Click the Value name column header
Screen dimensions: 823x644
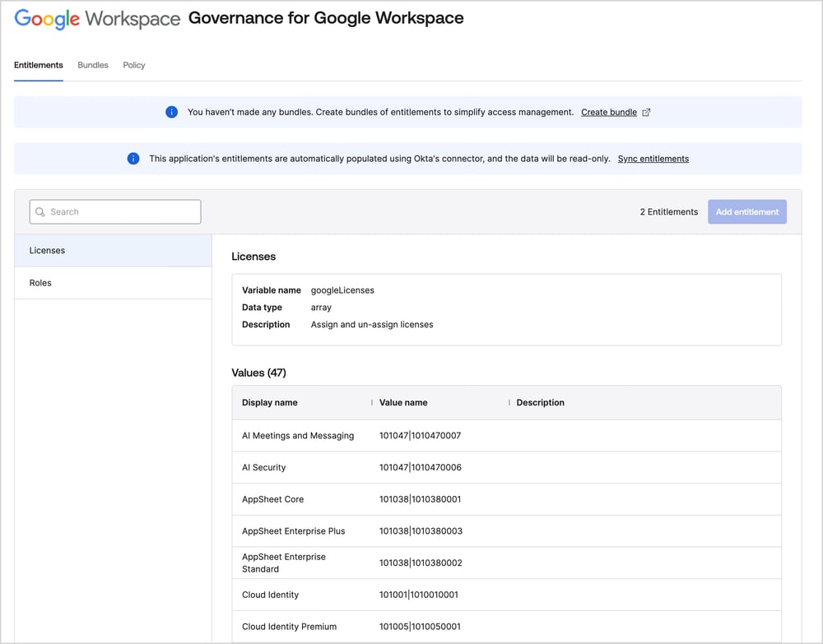tap(403, 402)
